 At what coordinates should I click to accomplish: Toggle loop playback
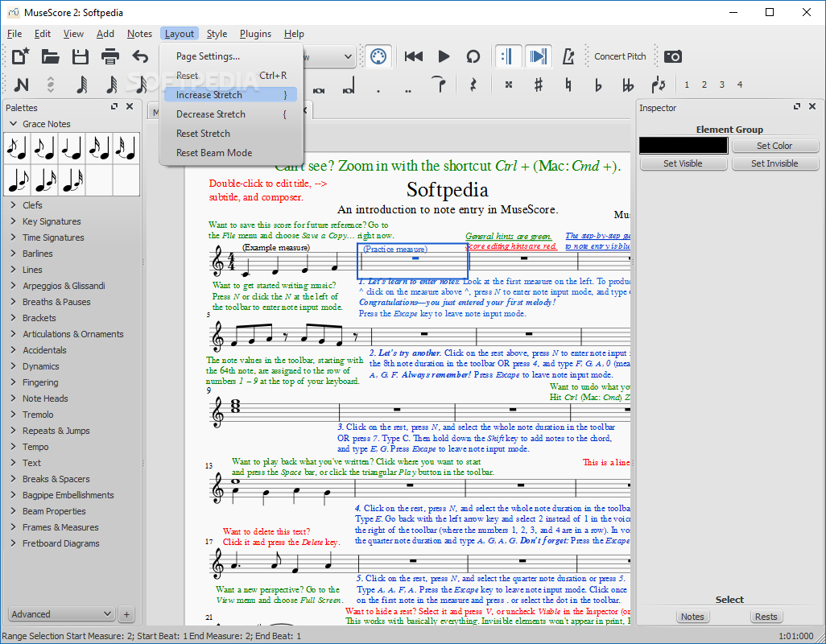[473, 56]
